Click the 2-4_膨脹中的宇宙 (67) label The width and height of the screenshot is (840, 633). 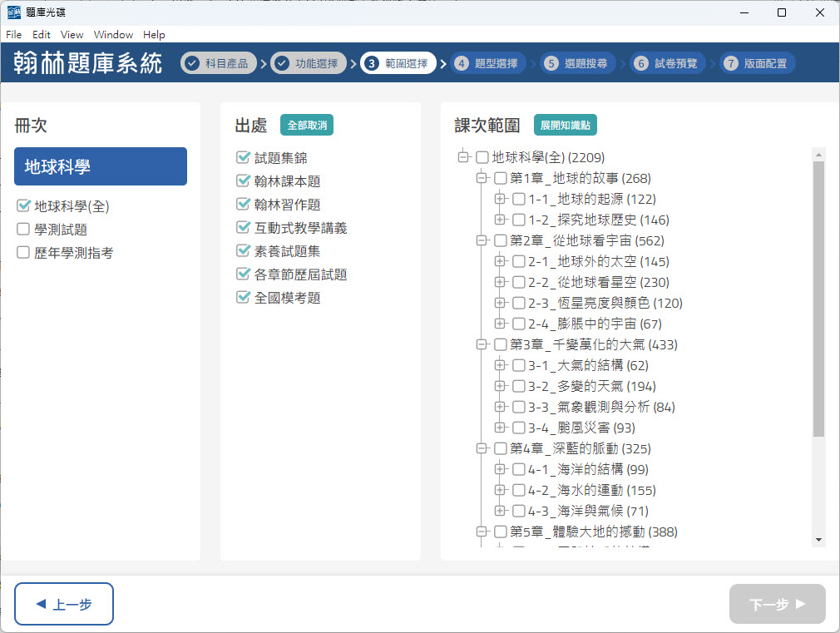[595, 324]
